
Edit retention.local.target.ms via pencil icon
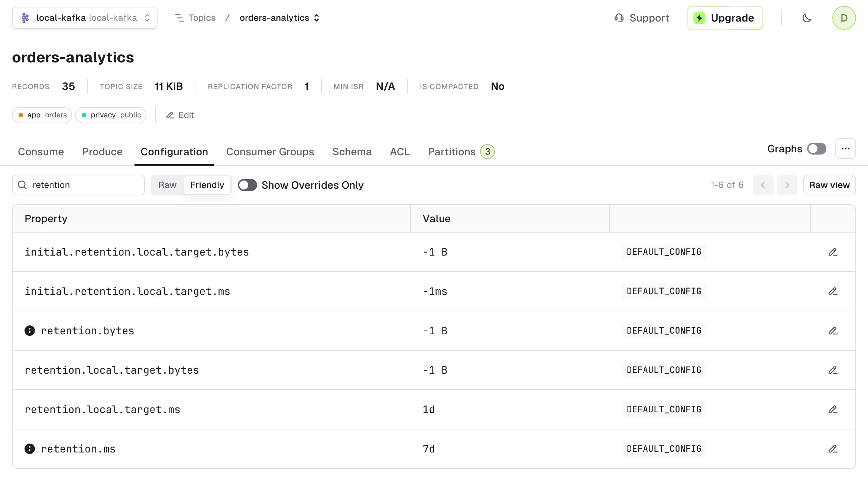(833, 410)
